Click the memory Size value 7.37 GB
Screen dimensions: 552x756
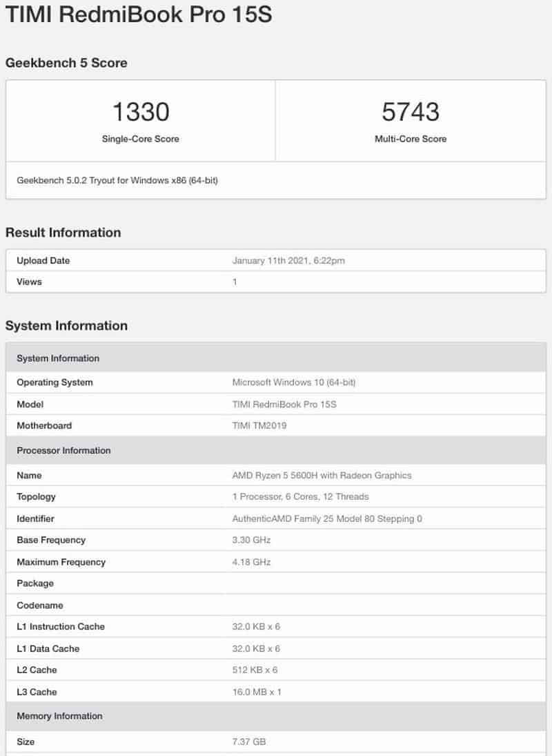249,742
